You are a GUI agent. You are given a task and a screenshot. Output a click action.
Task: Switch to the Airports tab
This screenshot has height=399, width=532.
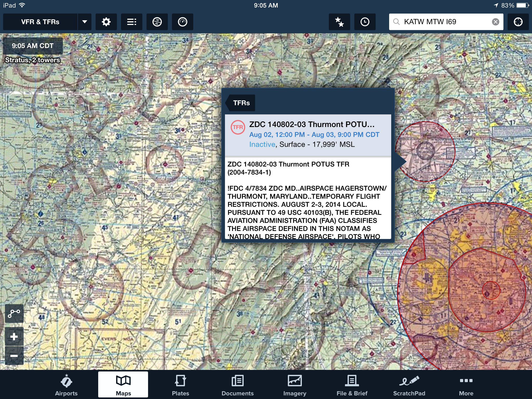coord(66,385)
